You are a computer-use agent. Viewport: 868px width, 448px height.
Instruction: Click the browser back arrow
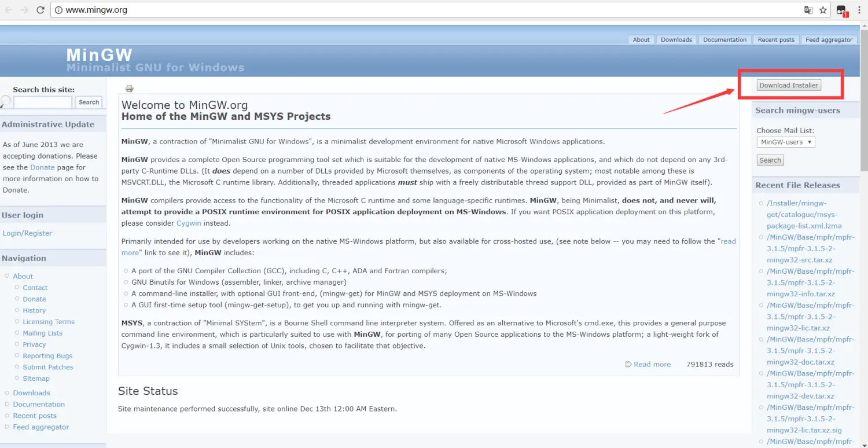[x=9, y=10]
